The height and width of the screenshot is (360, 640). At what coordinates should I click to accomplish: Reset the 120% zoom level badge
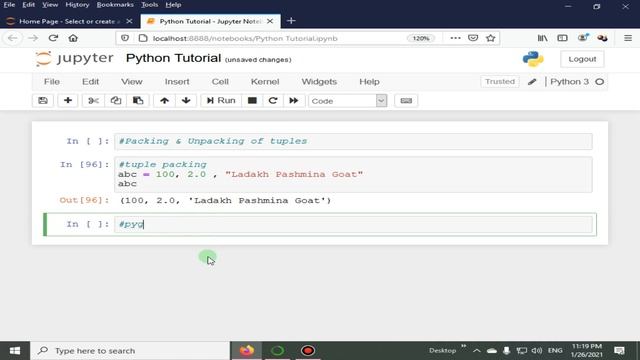click(420, 38)
